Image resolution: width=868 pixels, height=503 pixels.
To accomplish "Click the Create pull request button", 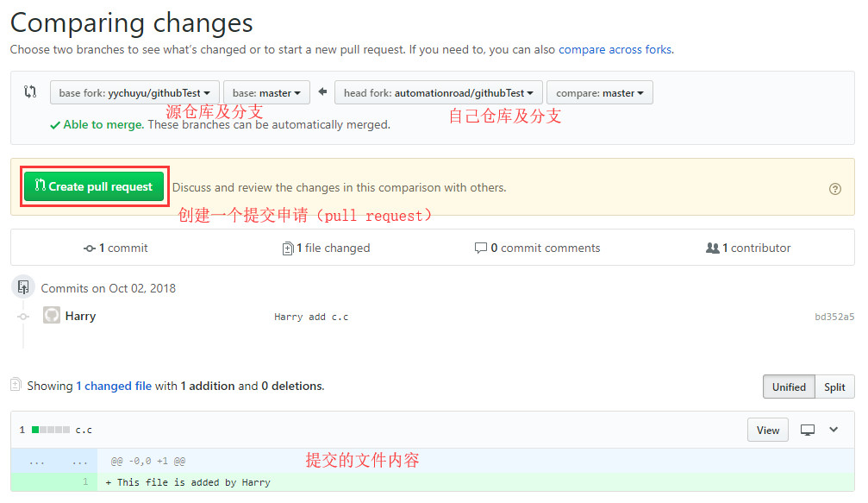I will (94, 186).
